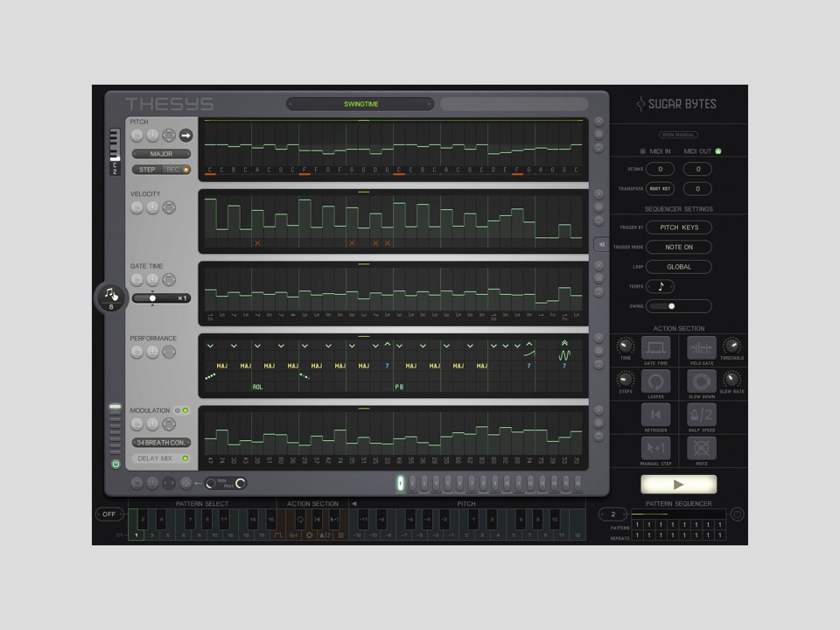The width and height of the screenshot is (840, 630).
Task: Activate the Gate Time action icon
Action: 655,348
